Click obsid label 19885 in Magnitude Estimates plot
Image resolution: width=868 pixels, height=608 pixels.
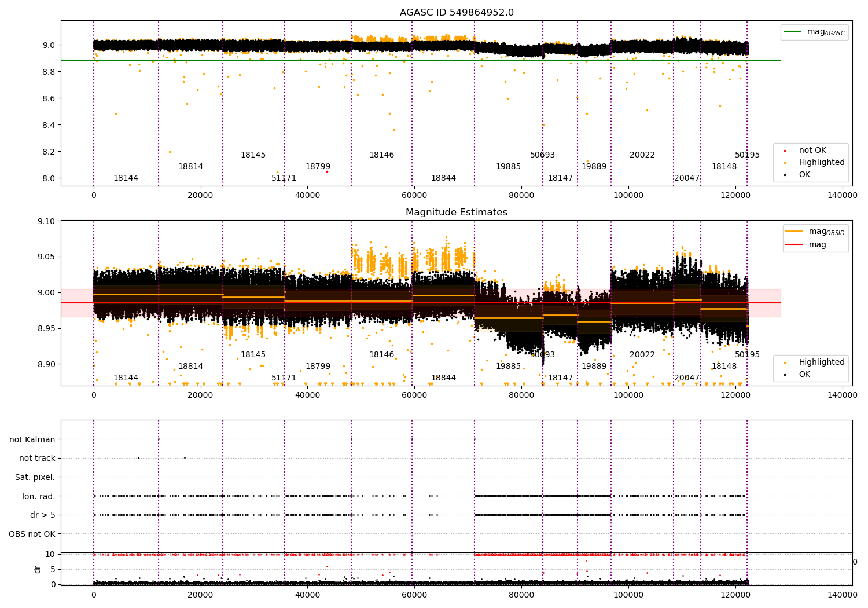508,367
